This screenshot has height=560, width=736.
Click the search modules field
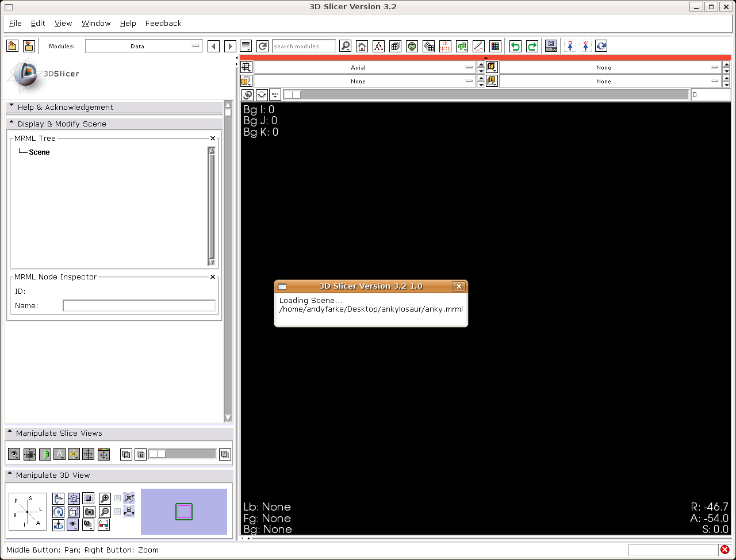pyautogui.click(x=304, y=46)
